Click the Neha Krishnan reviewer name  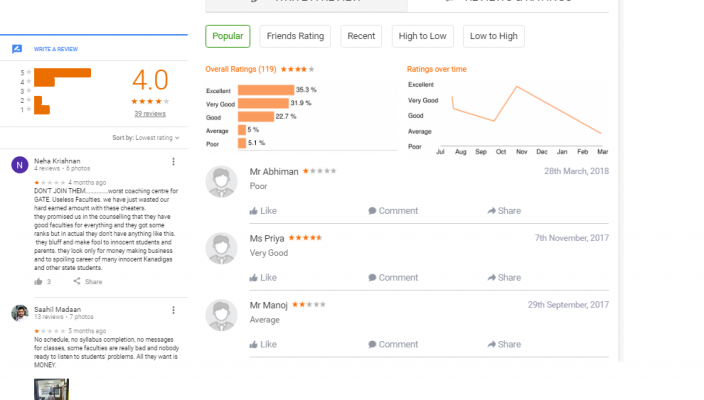click(x=57, y=161)
